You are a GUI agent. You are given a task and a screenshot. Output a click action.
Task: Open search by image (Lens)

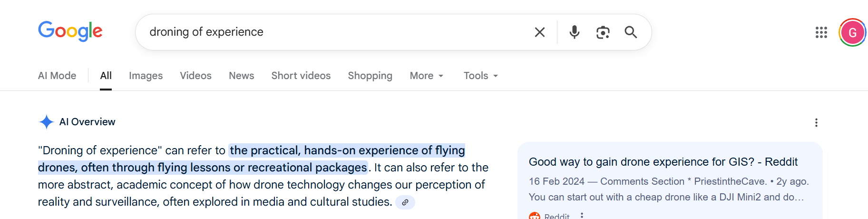(x=603, y=32)
